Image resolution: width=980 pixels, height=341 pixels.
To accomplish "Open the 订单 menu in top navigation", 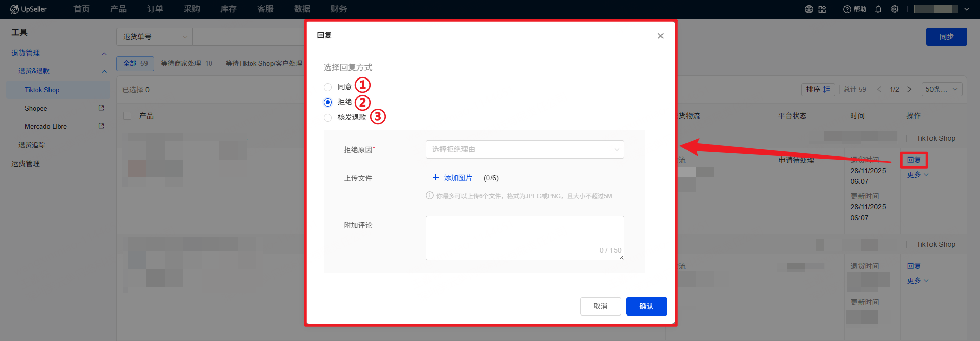I will pyautogui.click(x=155, y=9).
